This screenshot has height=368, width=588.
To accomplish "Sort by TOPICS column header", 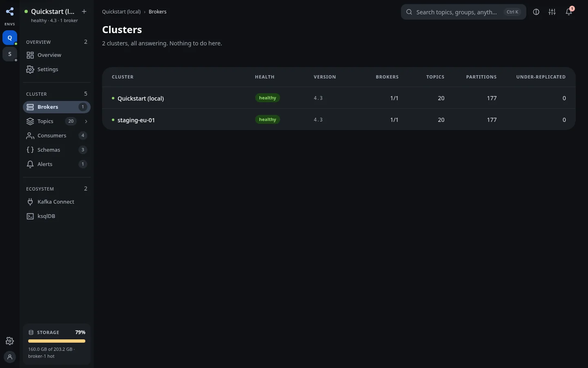I will tap(435, 77).
